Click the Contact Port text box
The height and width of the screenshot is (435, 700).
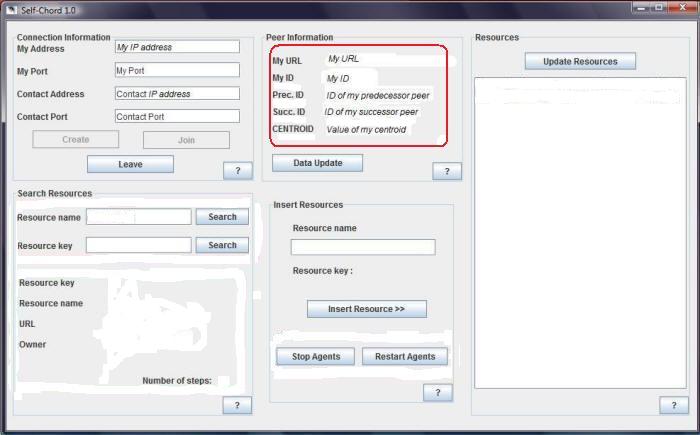[x=177, y=117]
